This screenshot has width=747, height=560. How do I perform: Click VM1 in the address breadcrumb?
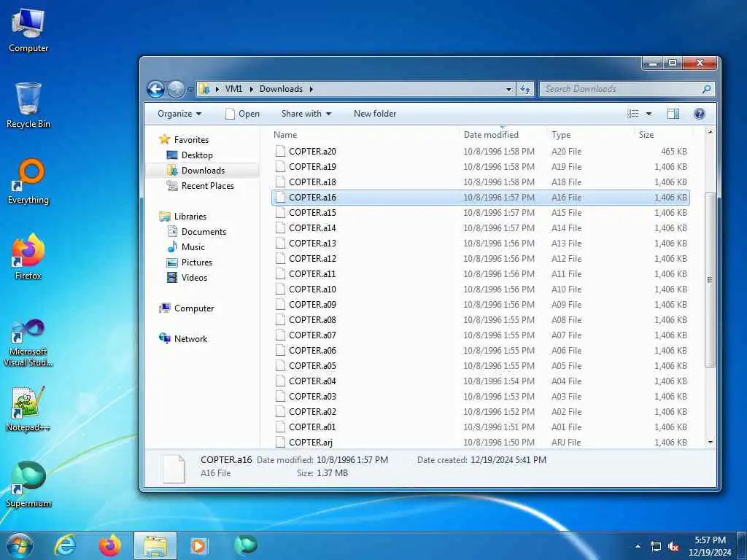tap(233, 89)
